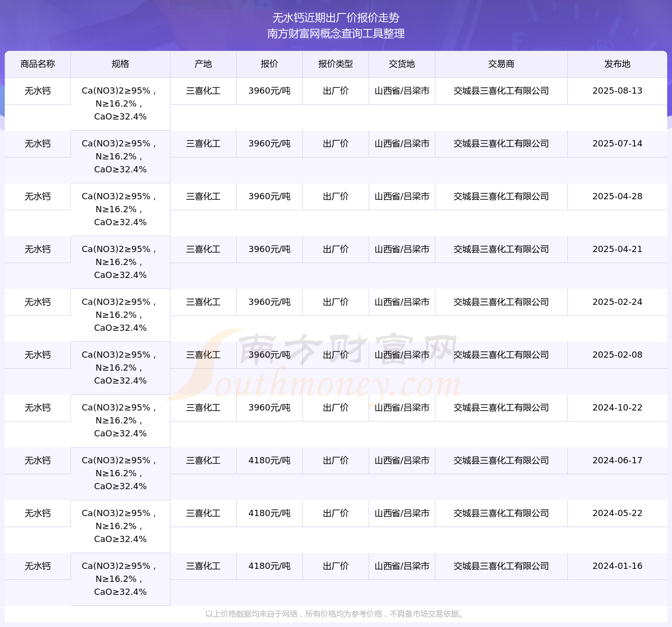
Task: Click 交城县三喜化工有限公司 in 2024-05-22 row
Action: pos(501,513)
